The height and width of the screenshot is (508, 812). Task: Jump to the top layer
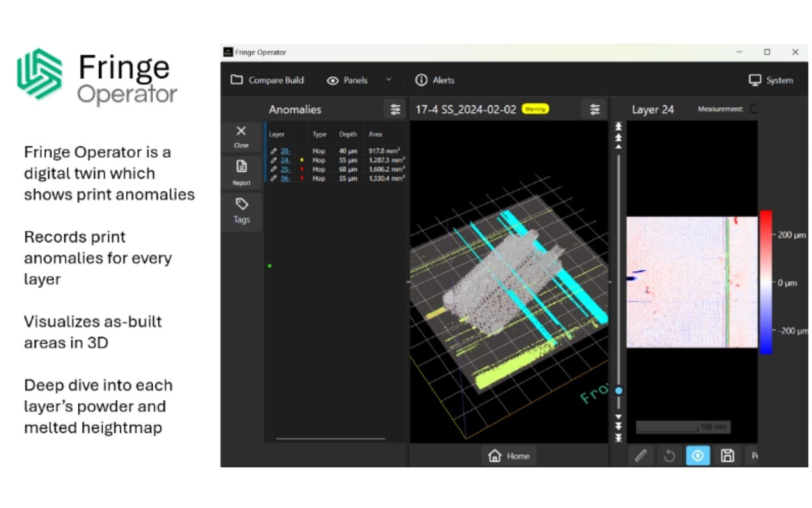(x=618, y=126)
